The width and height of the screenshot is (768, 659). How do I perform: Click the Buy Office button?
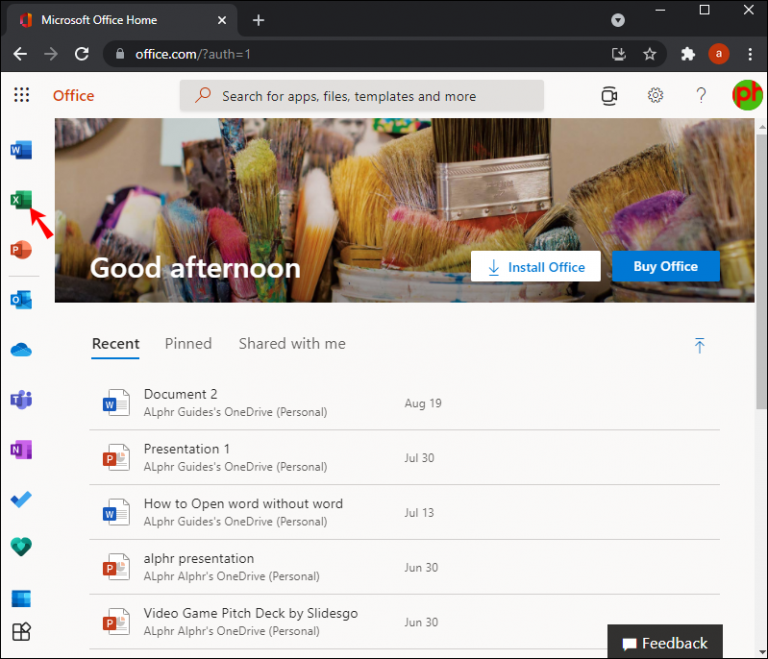(x=665, y=266)
